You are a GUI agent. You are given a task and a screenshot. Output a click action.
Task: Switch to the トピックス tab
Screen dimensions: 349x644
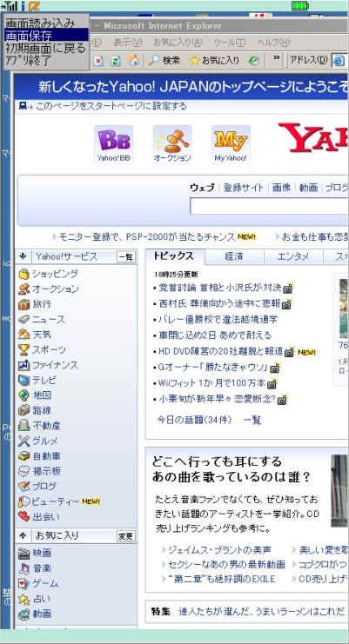(x=173, y=256)
